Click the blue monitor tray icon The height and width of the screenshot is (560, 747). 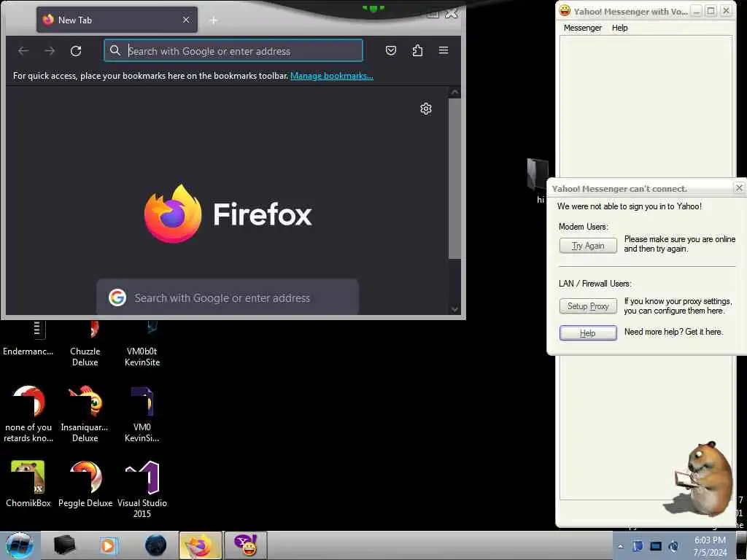click(656, 546)
